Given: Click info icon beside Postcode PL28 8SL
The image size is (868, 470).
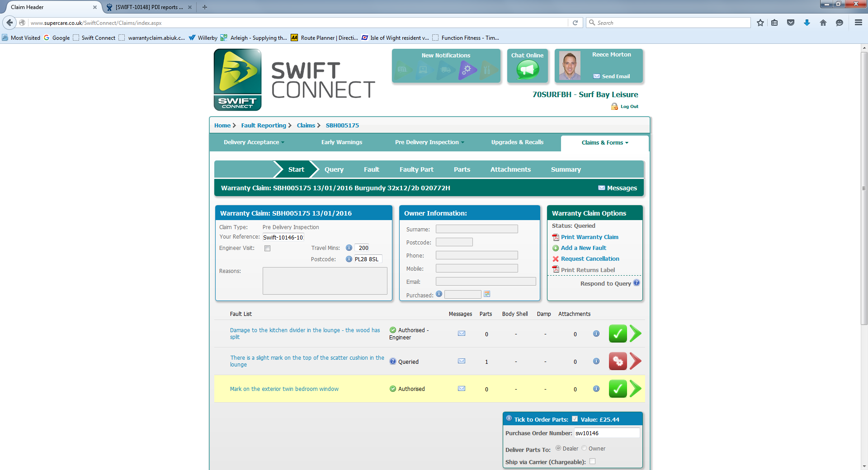Looking at the screenshot, I should click(349, 259).
